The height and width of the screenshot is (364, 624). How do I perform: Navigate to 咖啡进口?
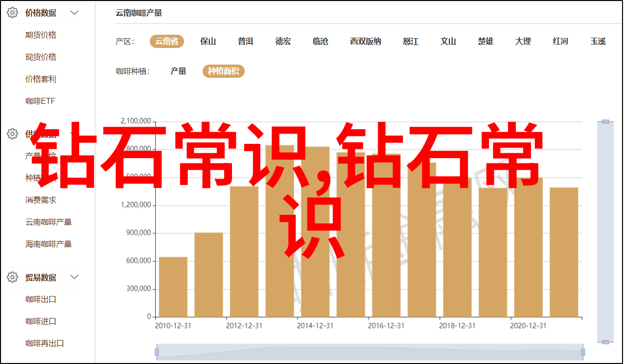[41, 321]
